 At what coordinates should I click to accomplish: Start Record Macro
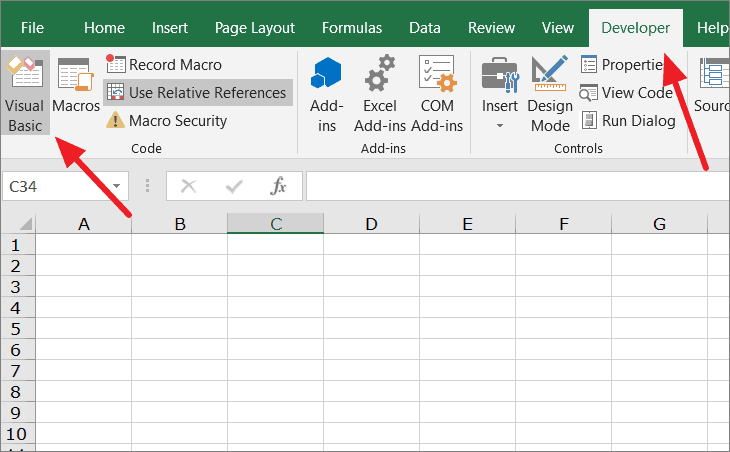(x=164, y=64)
